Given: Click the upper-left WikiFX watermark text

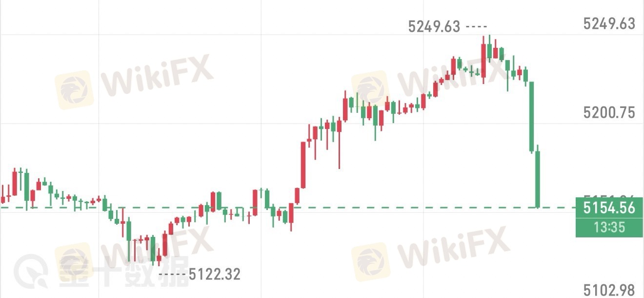Looking at the screenshot, I should (157, 76).
